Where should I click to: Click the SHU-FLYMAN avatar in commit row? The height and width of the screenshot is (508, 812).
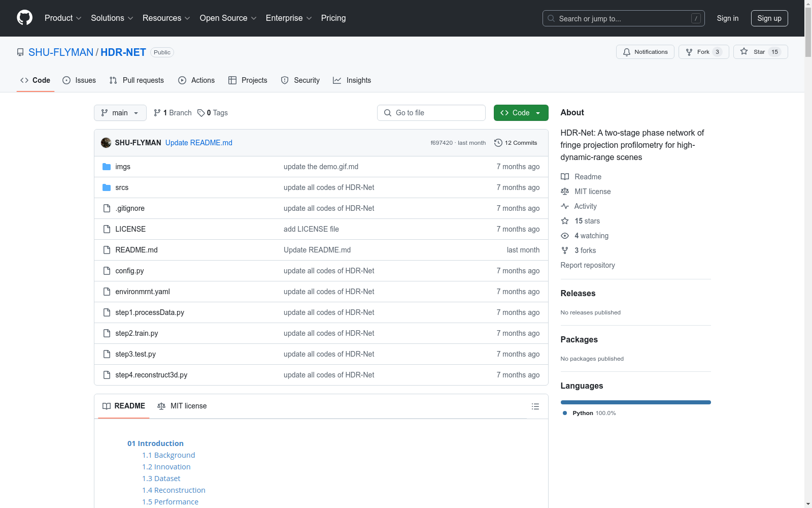coord(106,143)
